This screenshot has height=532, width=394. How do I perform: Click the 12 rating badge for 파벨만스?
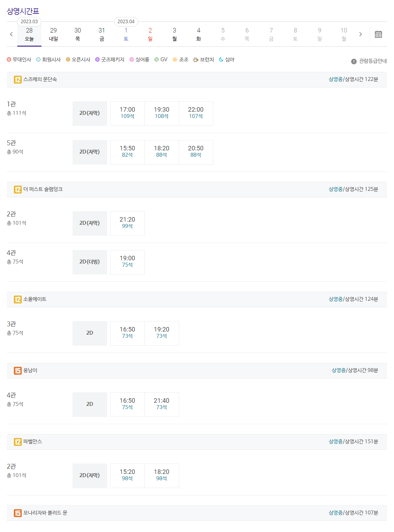click(x=18, y=442)
